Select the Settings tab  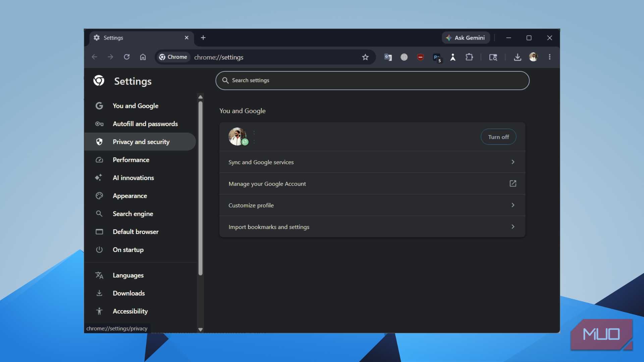141,38
